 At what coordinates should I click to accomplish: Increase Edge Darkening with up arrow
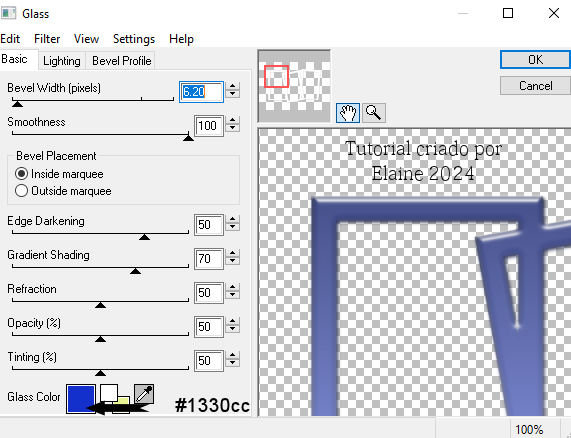pyautogui.click(x=233, y=220)
